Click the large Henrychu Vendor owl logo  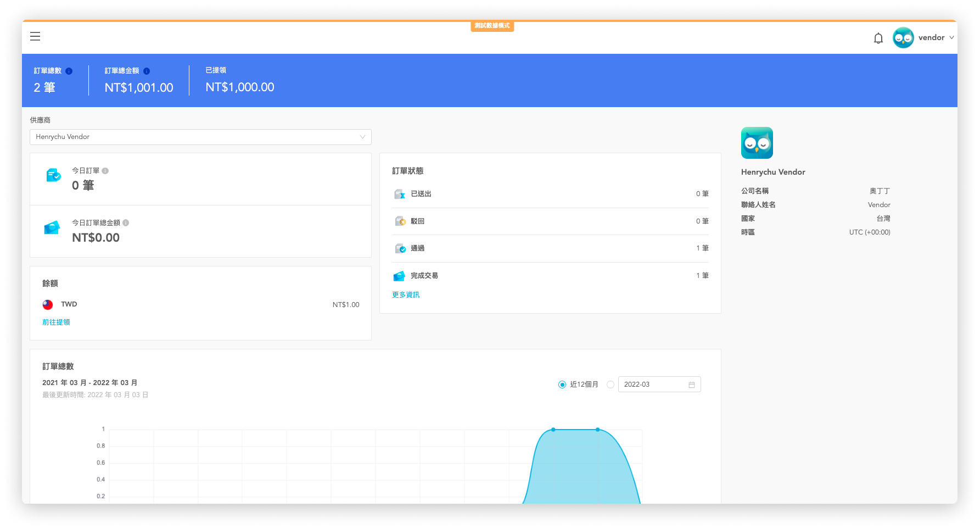tap(757, 143)
